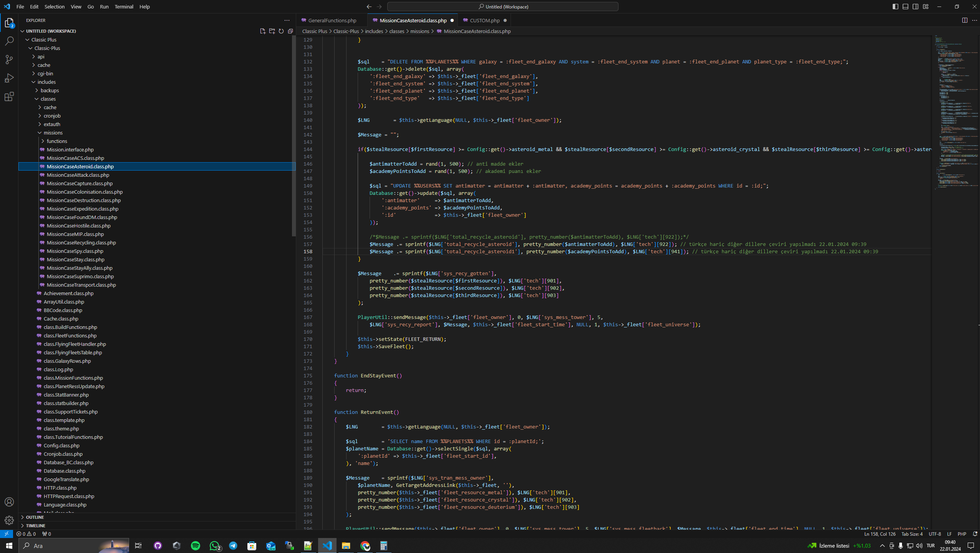Open the Search view in activity bar

click(x=9, y=41)
